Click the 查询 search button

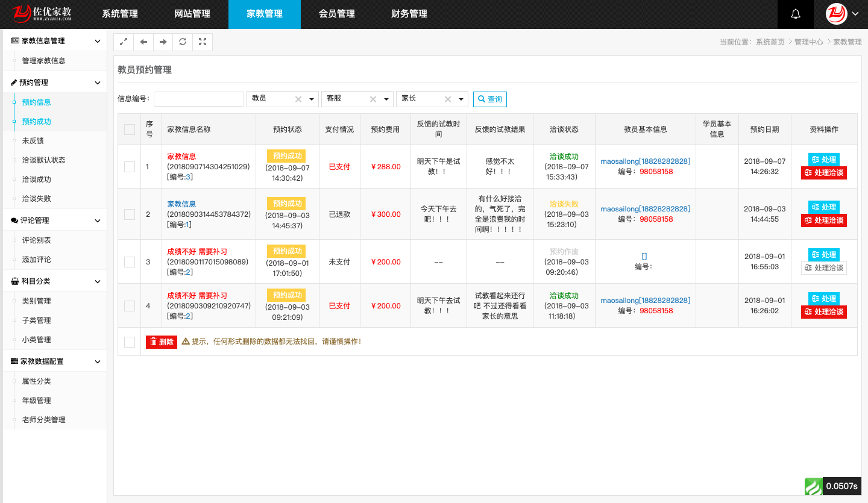[489, 99]
